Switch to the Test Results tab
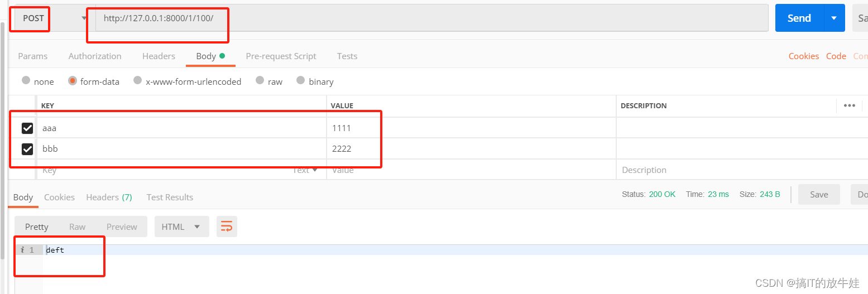Image resolution: width=868 pixels, height=294 pixels. click(x=170, y=197)
